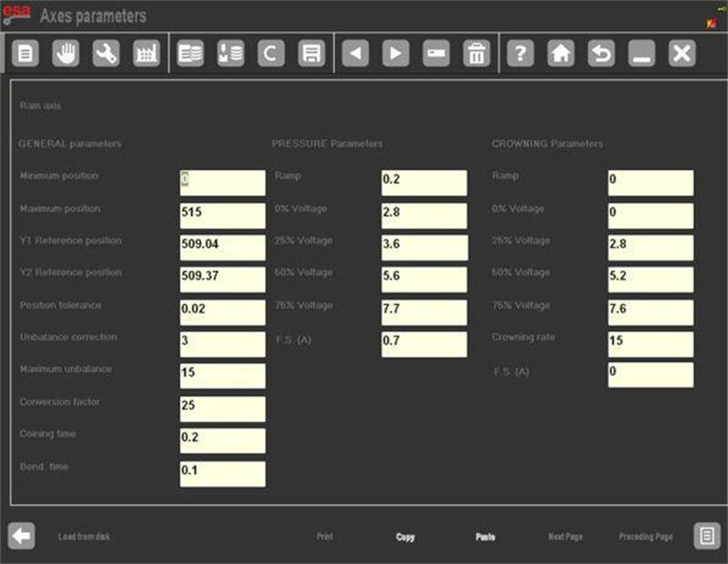Go to Next Page

pyautogui.click(x=565, y=537)
